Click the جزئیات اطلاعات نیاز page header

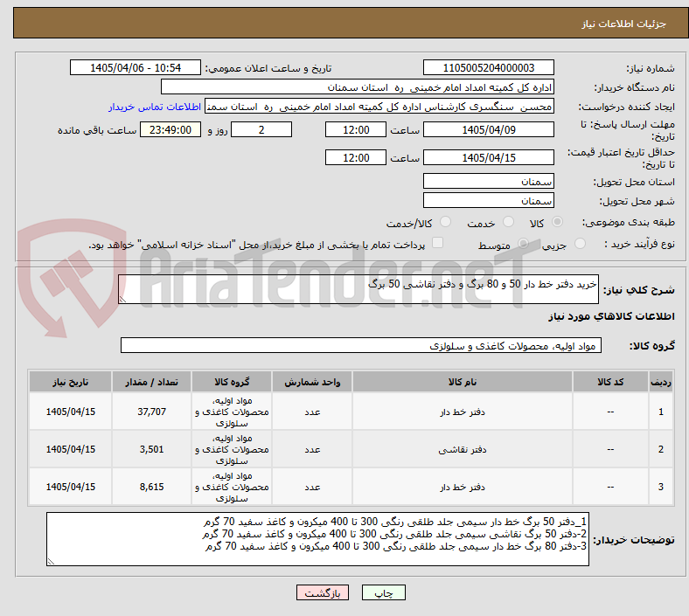(624, 24)
